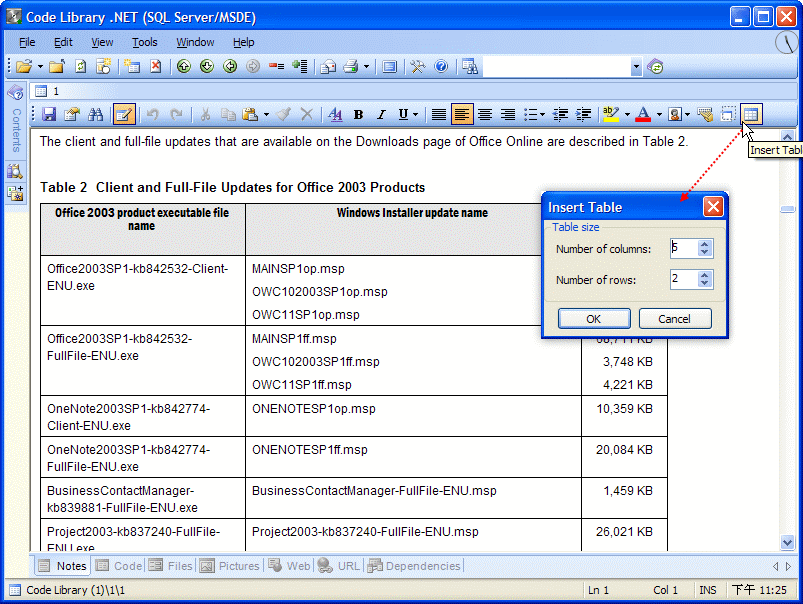Click the binoculars Find icon
This screenshot has width=803, height=604.
[96, 114]
